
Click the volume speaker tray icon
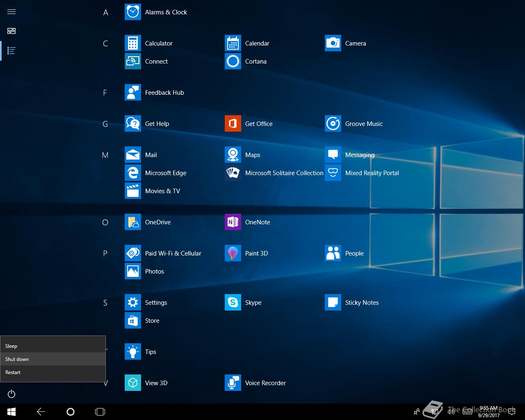[x=451, y=411]
